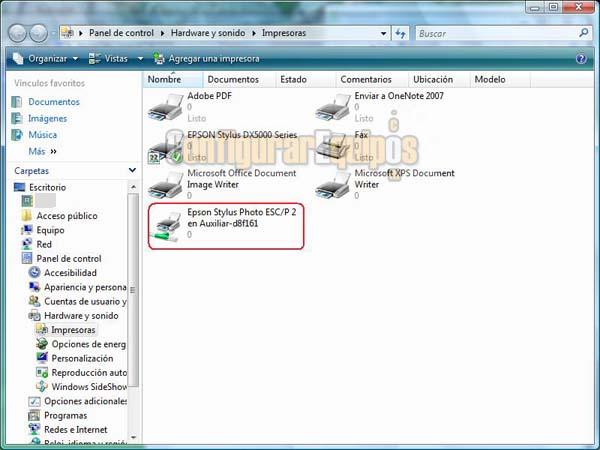Screen dimensions: 600x450
Task: Open the help question mark icon
Action: click(x=581, y=59)
